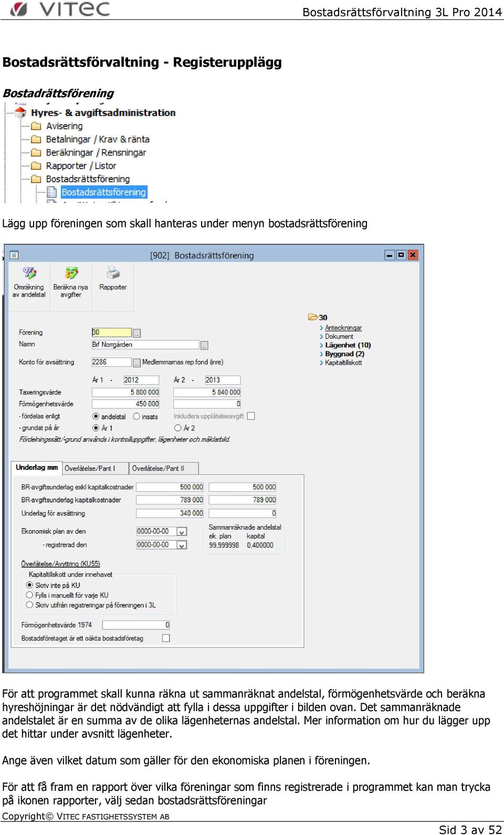The height and width of the screenshot is (835, 504).
Task: Switch to the Underlag mm tab
Action: tap(37, 468)
